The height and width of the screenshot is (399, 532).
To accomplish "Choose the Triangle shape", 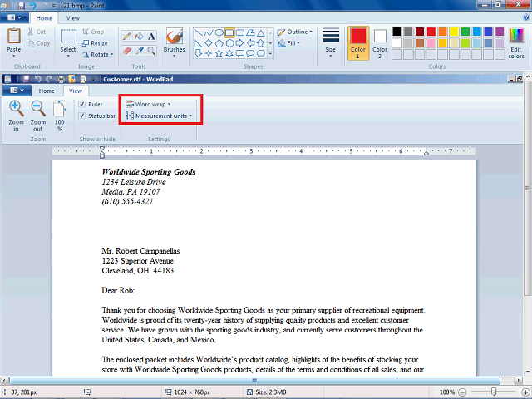I will (260, 32).
